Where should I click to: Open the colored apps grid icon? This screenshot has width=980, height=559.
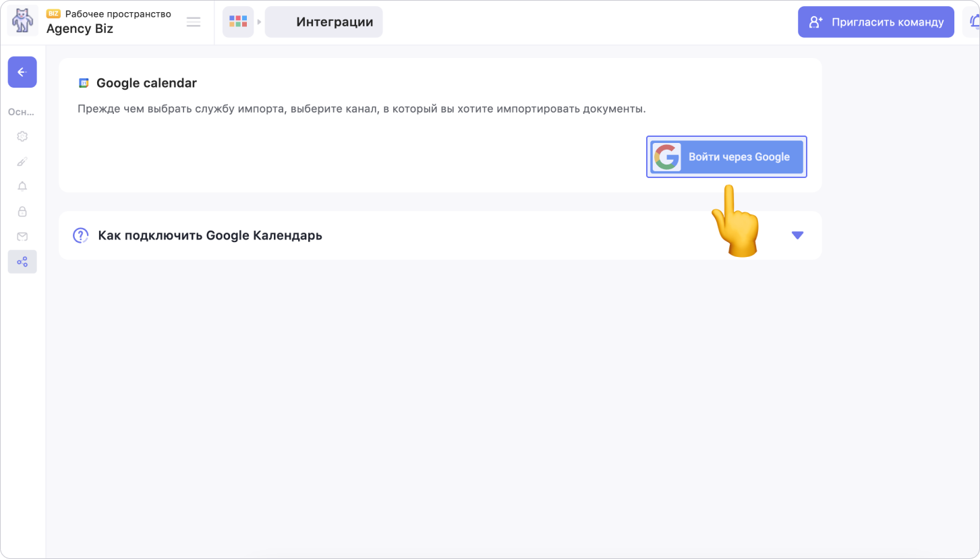(238, 22)
